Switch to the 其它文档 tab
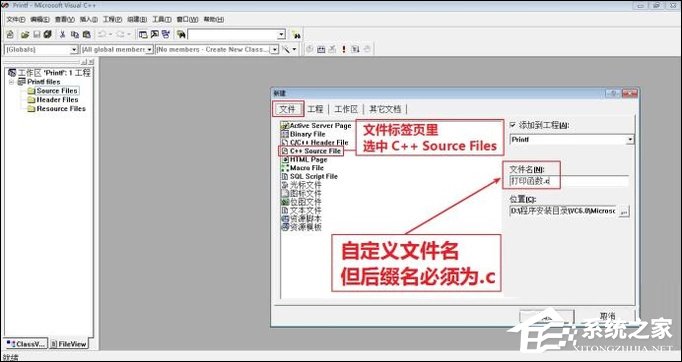The image size is (682, 362). click(385, 109)
